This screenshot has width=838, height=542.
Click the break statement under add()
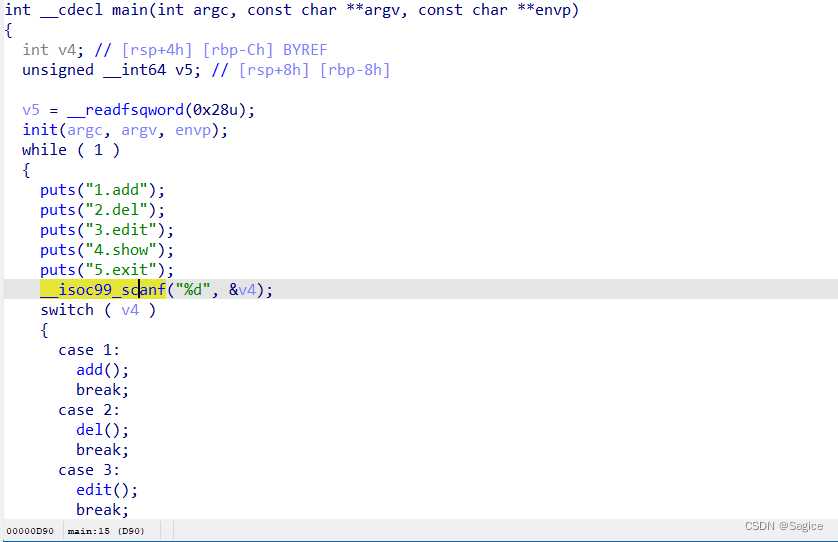[103, 390]
